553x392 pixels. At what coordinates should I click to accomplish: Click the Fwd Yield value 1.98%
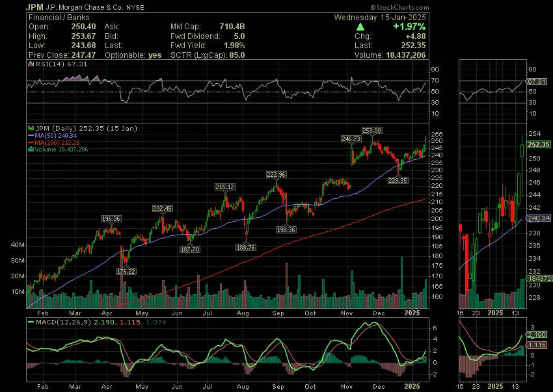pos(234,46)
